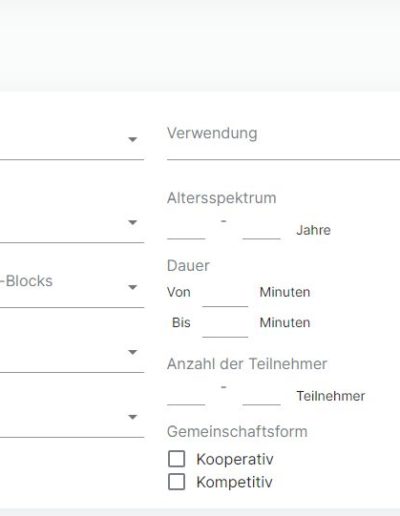Select the minimum Teilnehmer count field
This screenshot has height=516, width=400.
point(186,396)
